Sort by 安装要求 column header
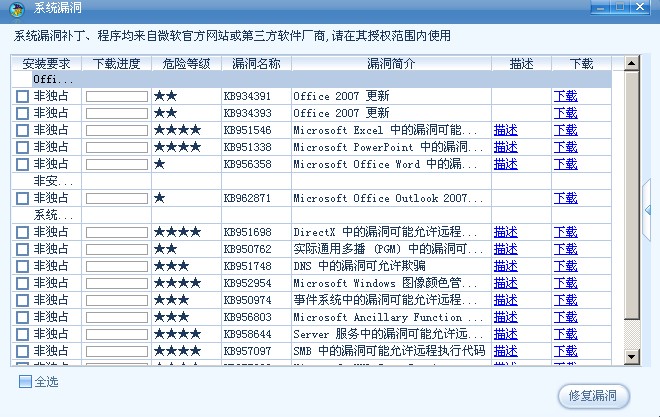 click(x=46, y=64)
